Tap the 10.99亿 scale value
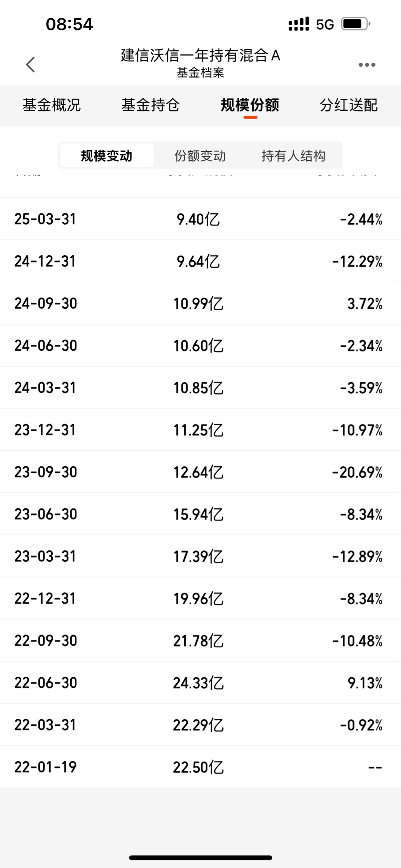401x868 pixels. click(x=198, y=304)
